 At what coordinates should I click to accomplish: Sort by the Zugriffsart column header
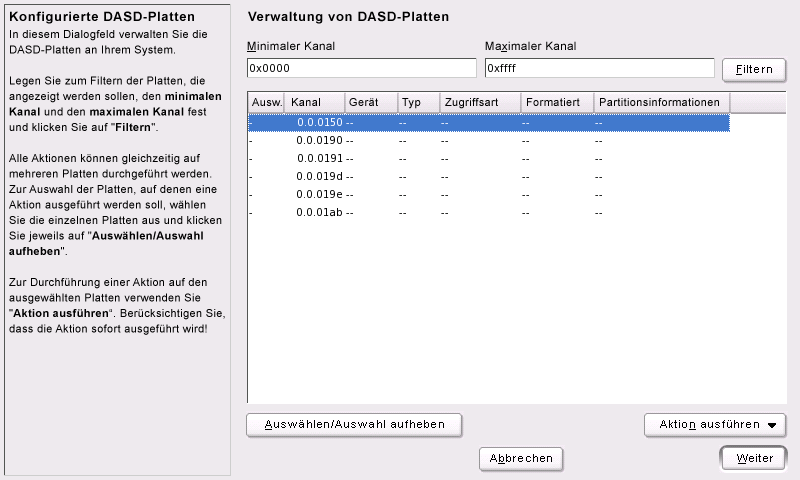(480, 102)
